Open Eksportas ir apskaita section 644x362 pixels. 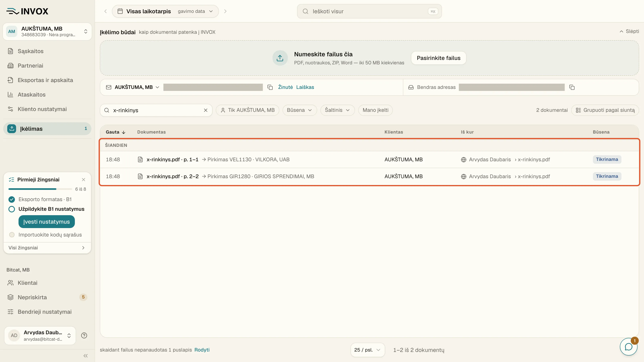[45, 80]
